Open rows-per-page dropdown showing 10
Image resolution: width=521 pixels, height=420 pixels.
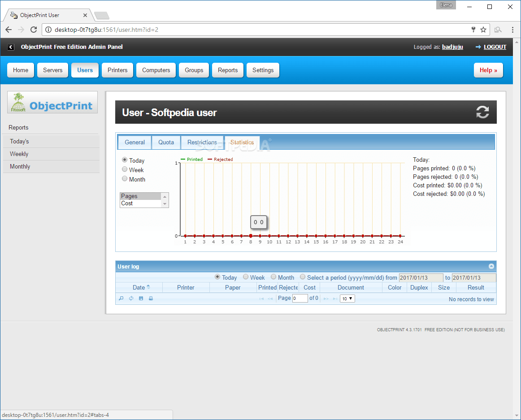pos(347,299)
